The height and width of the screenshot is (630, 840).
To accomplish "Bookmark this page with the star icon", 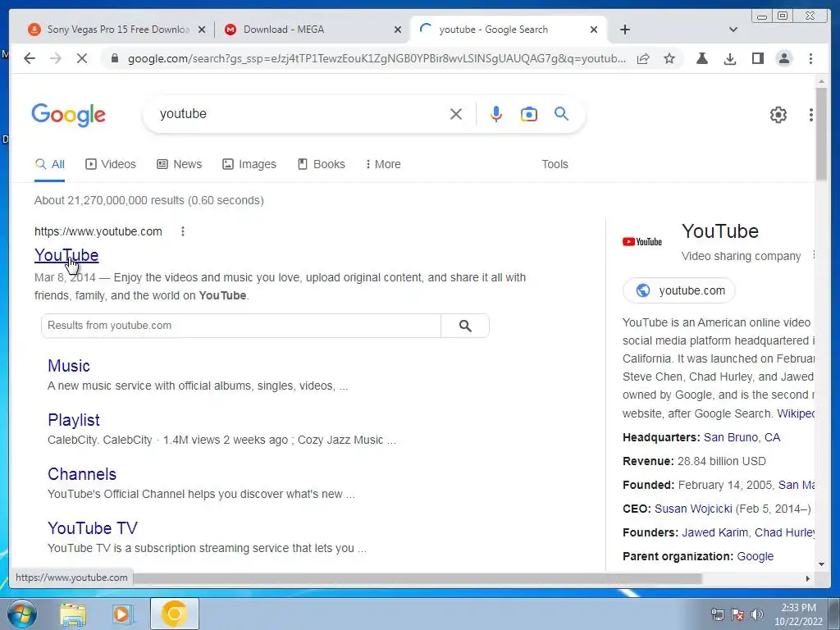I will point(669,58).
